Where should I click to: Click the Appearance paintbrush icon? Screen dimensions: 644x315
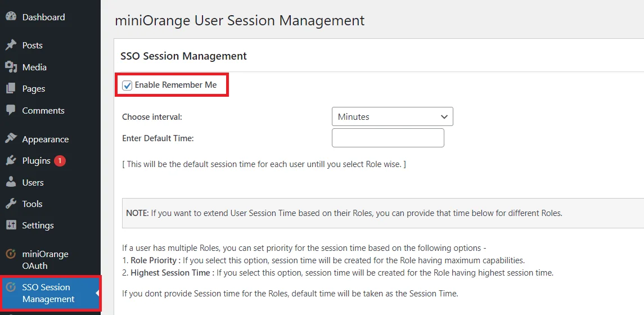click(11, 139)
